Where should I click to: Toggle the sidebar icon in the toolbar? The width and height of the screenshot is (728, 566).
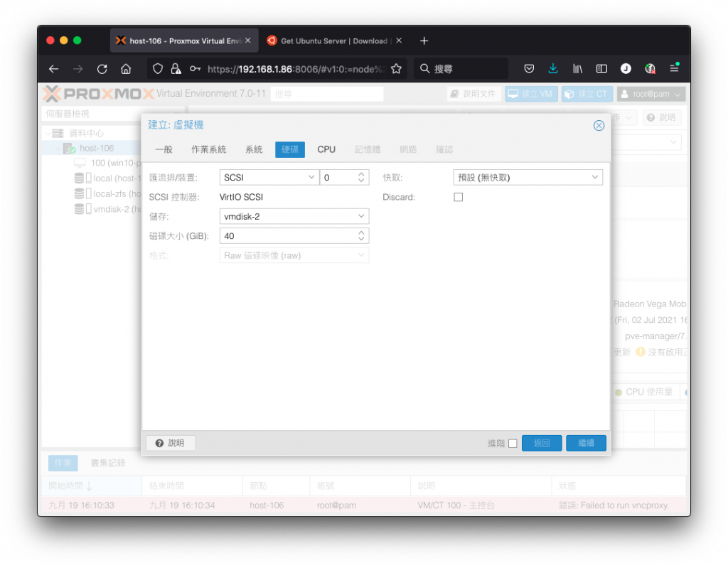coord(601,69)
